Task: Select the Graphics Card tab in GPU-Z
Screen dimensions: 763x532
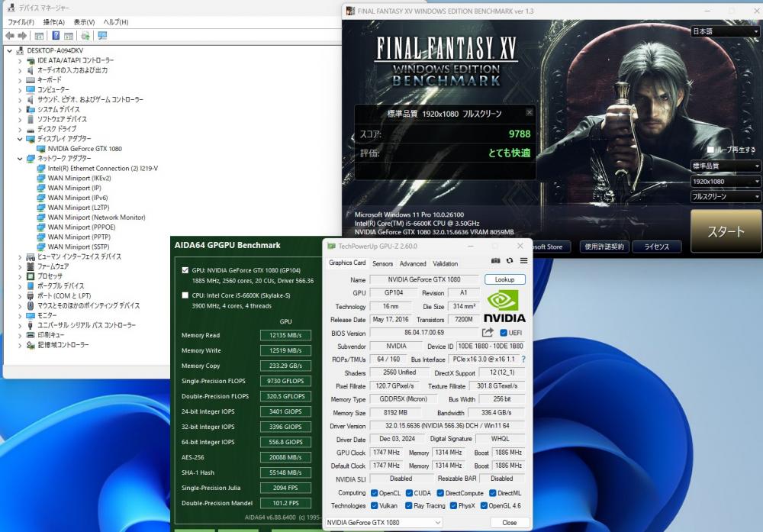Action: tap(347, 263)
